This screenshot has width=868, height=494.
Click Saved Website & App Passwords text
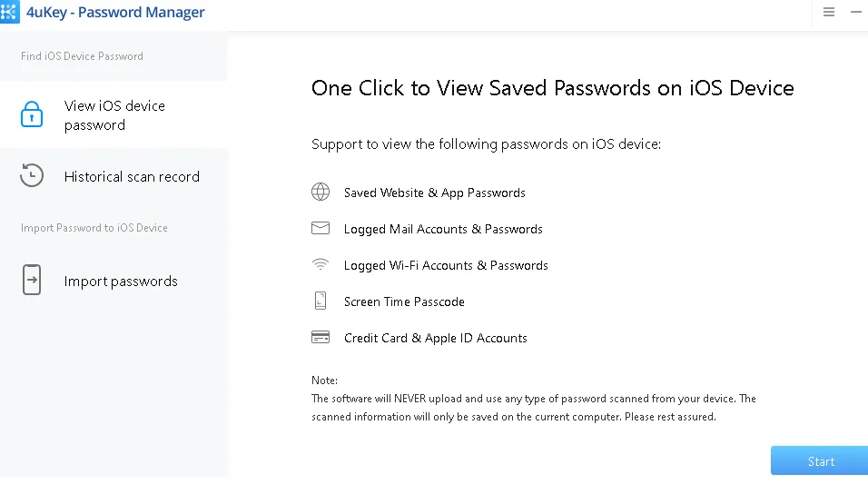[434, 193]
